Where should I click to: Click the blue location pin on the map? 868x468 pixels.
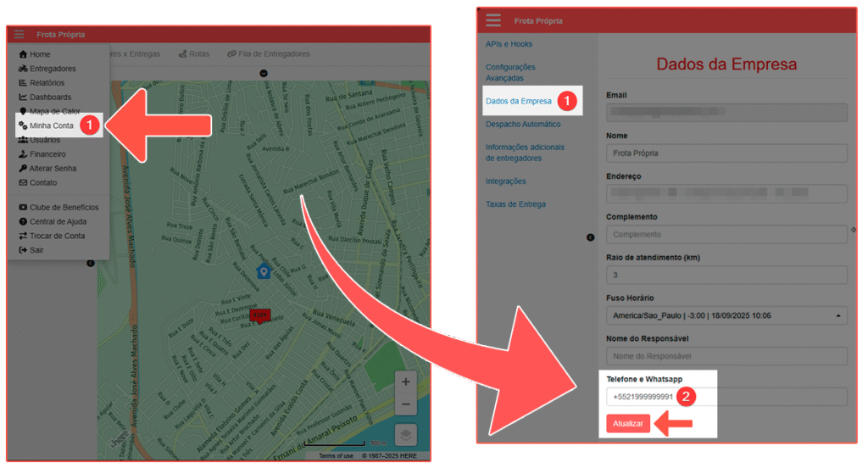click(x=263, y=271)
